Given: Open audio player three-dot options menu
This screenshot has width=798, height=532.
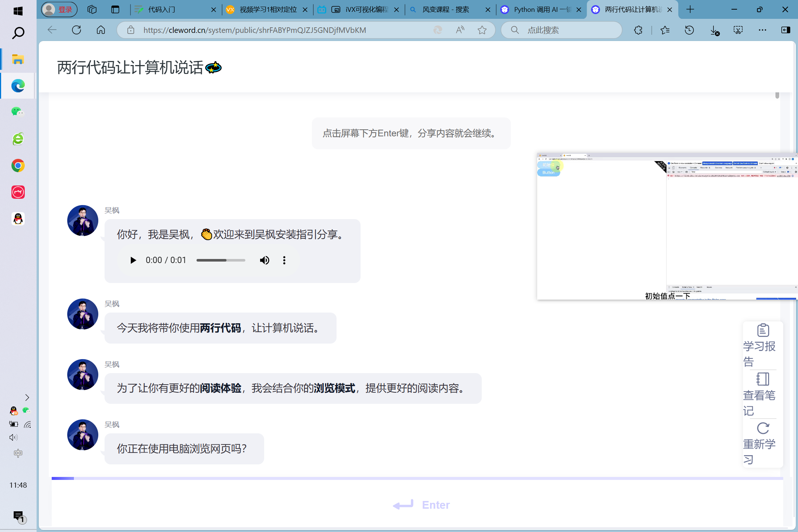Looking at the screenshot, I should [x=284, y=260].
